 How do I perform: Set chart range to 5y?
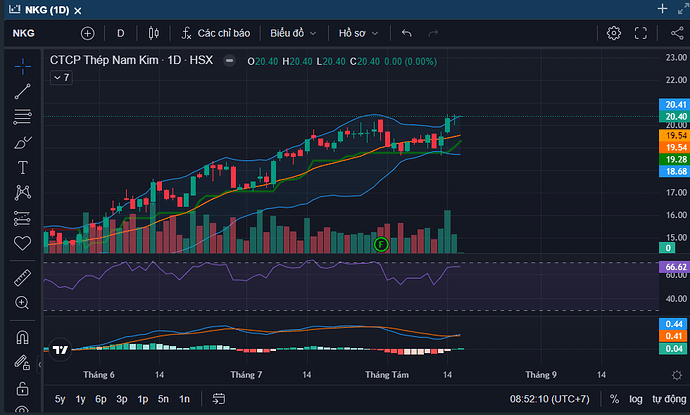pos(61,399)
